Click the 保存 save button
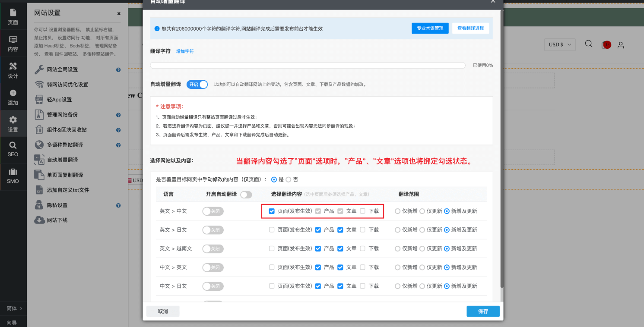This screenshot has height=327, width=644. [483, 311]
